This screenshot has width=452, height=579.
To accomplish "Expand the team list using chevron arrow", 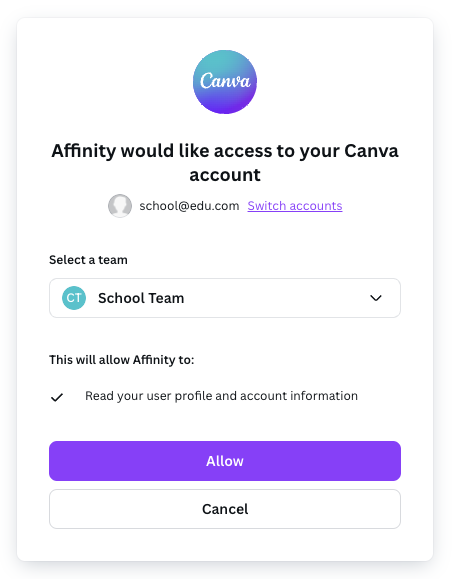I will pos(376,298).
